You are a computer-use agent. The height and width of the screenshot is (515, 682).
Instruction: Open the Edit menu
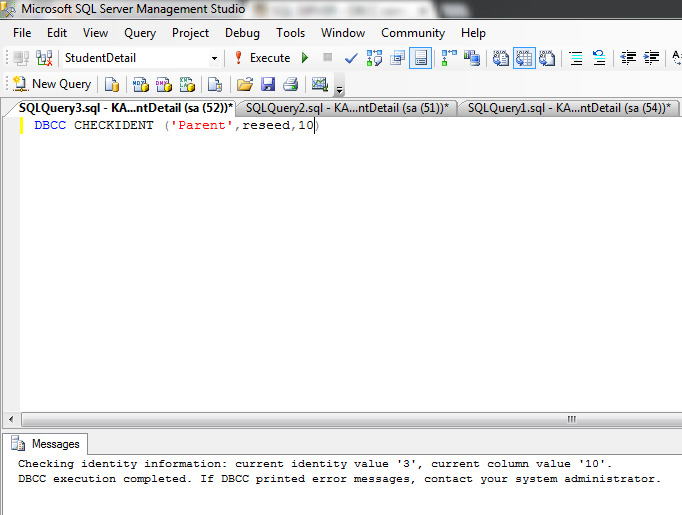(x=57, y=33)
